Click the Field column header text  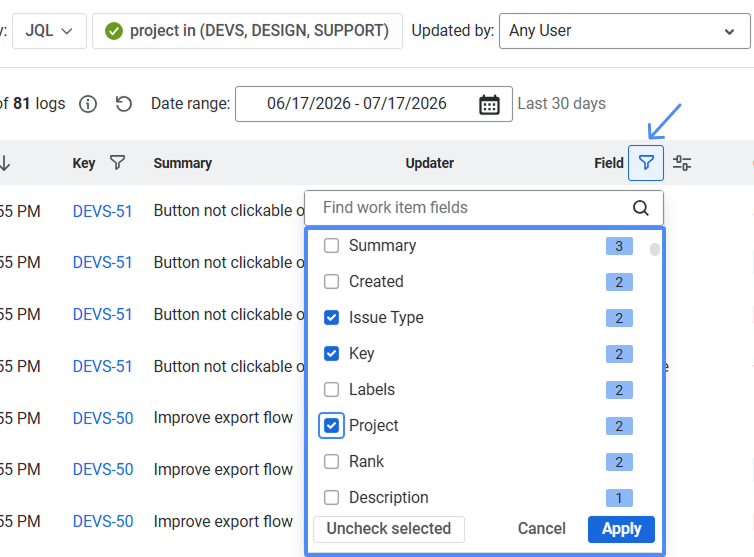[x=609, y=164]
